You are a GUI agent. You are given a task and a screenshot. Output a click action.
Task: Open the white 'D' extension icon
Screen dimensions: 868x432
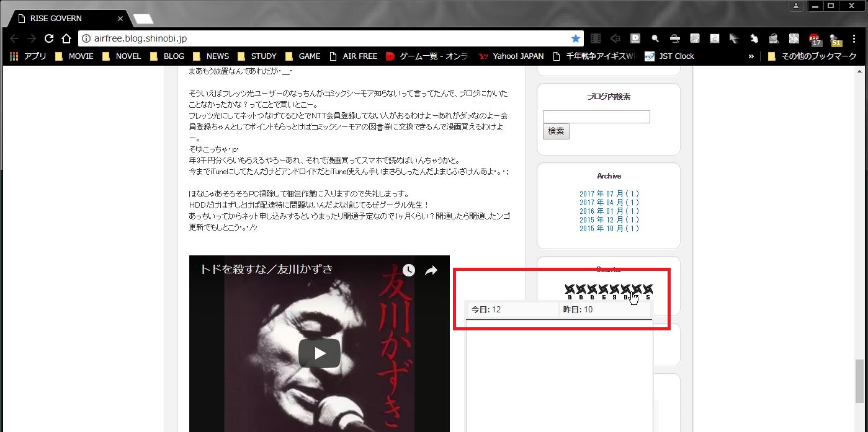point(635,38)
